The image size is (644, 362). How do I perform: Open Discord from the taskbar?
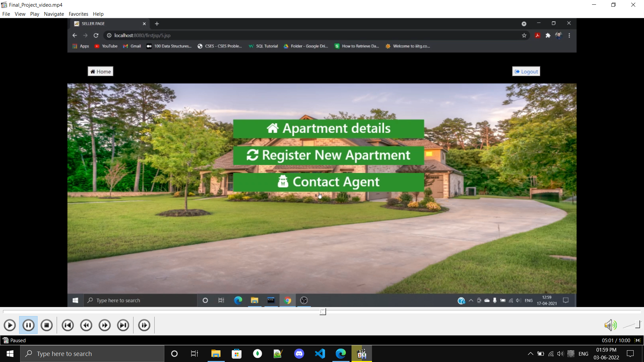tap(299, 354)
